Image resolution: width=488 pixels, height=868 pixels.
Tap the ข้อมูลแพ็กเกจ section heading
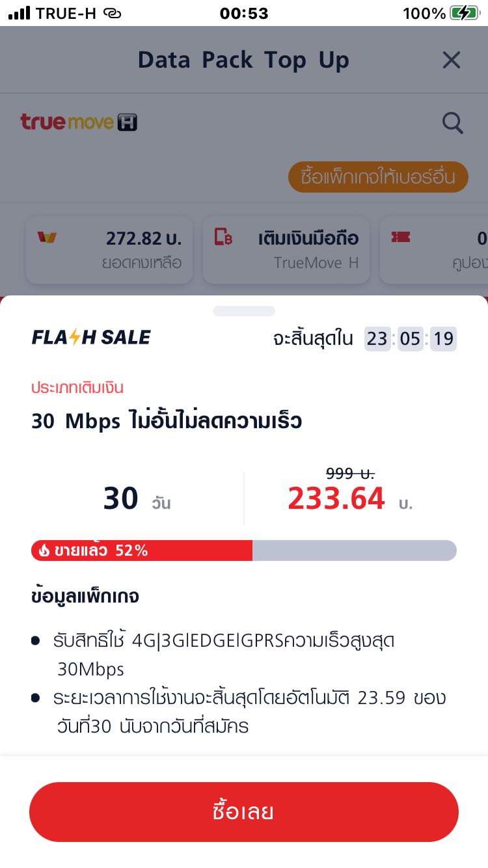tap(85, 596)
